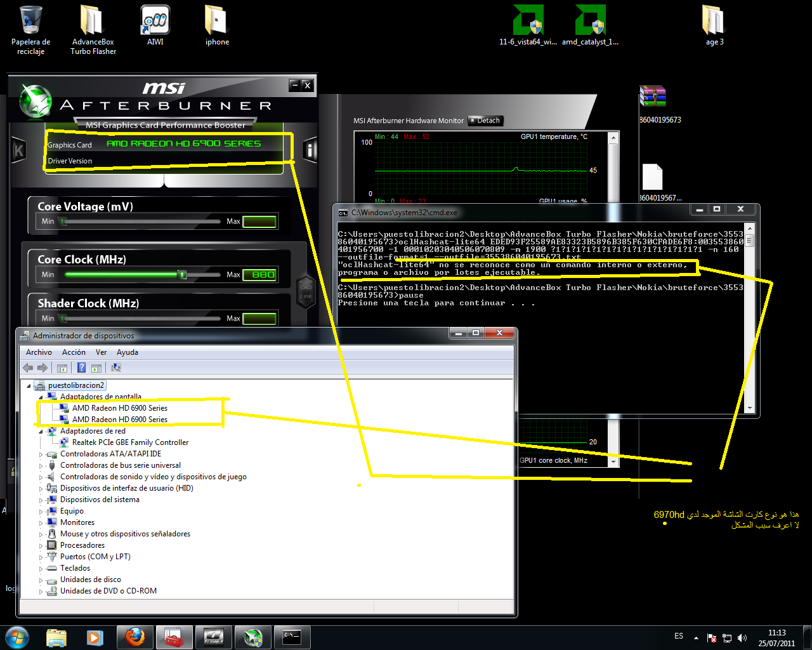Viewport: 812px width, 650px height.
Task: Select the Teclados tree item
Action: [x=75, y=568]
